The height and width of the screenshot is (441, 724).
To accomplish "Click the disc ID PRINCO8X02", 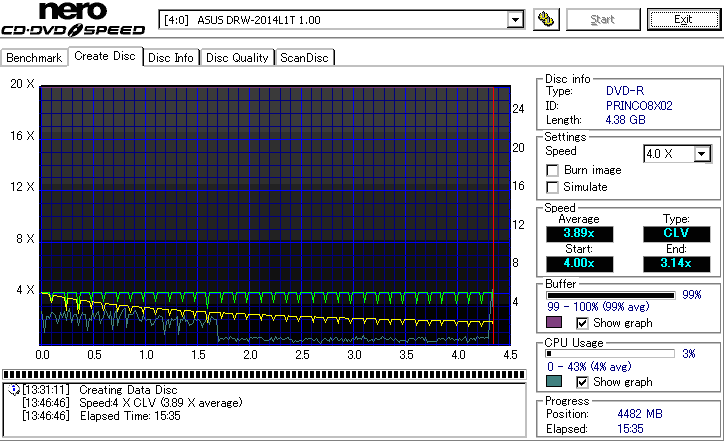I will [639, 106].
